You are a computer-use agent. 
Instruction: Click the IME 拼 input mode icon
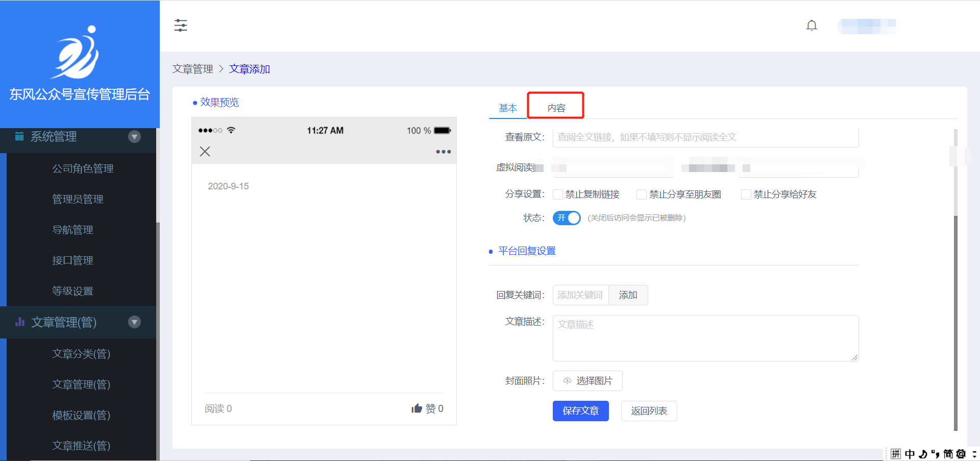896,454
